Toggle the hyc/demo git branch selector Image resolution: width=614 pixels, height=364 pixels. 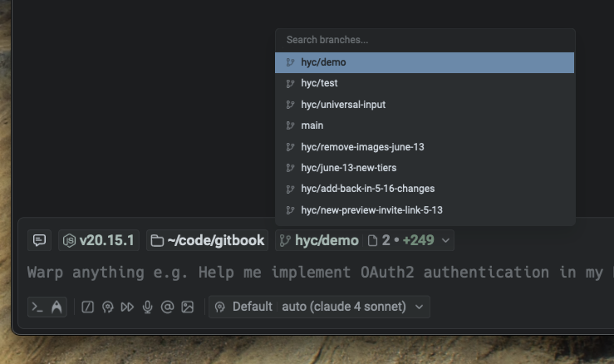pos(319,240)
